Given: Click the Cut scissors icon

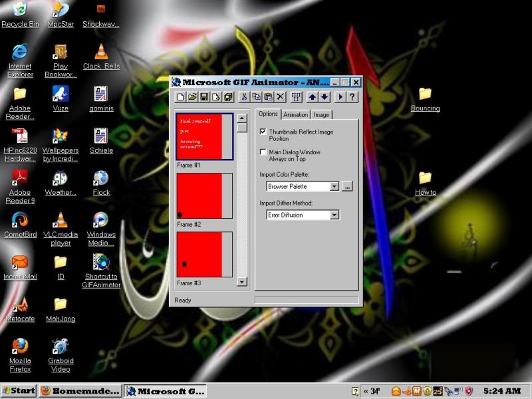Looking at the screenshot, I should (243, 97).
